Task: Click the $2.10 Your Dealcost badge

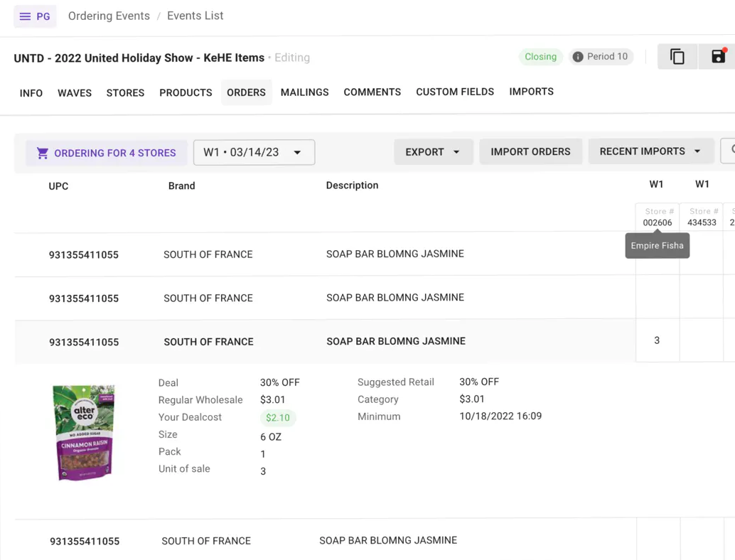Action: [278, 418]
